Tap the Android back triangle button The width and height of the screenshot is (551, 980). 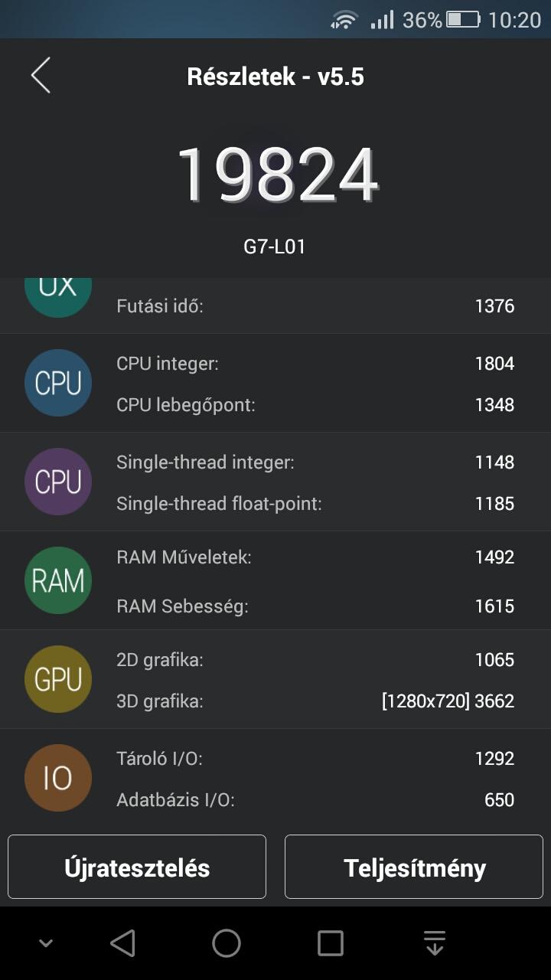tap(123, 943)
